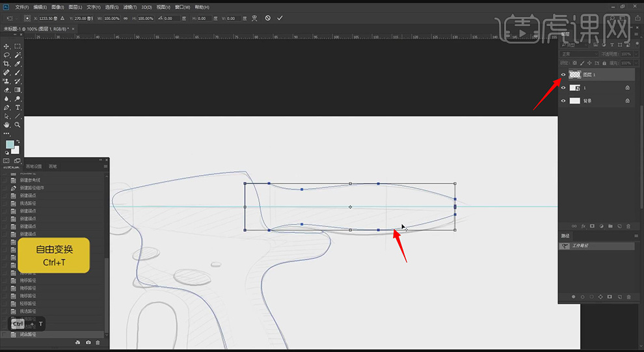Open the 编辑(E) menu
This screenshot has height=352, width=644.
click(40, 7)
